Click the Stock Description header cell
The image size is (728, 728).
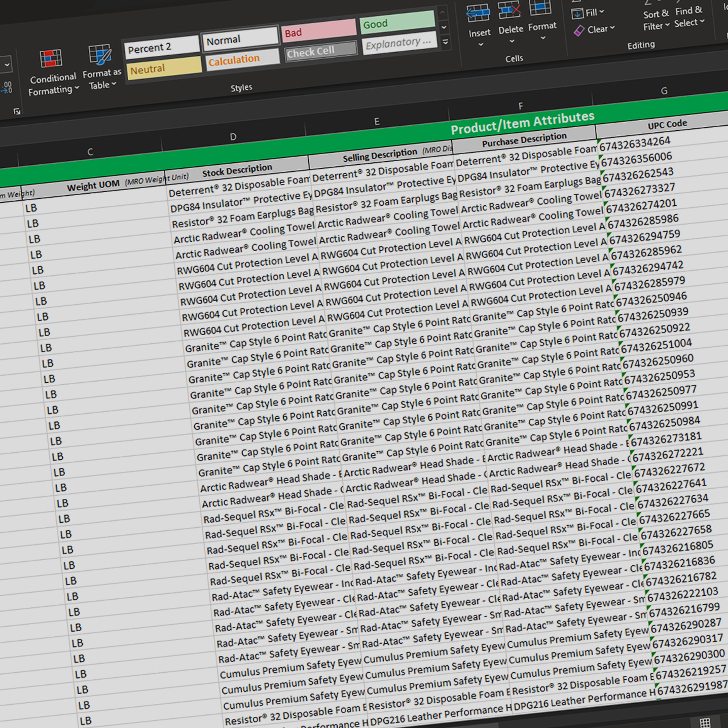click(237, 170)
